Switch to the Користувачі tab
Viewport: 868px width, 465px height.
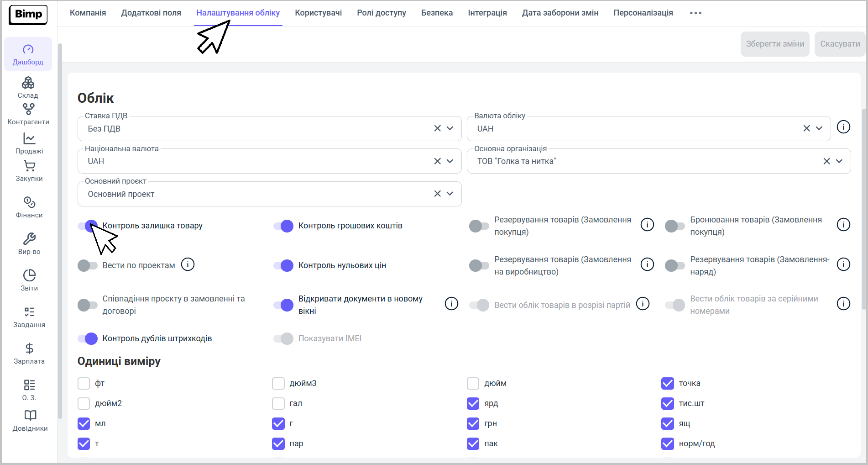coord(318,13)
